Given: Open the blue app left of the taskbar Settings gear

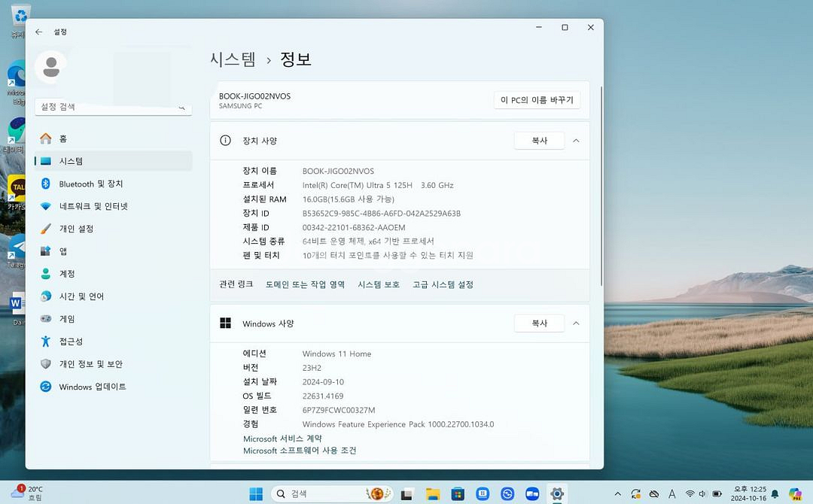Looking at the screenshot, I should (x=532, y=494).
